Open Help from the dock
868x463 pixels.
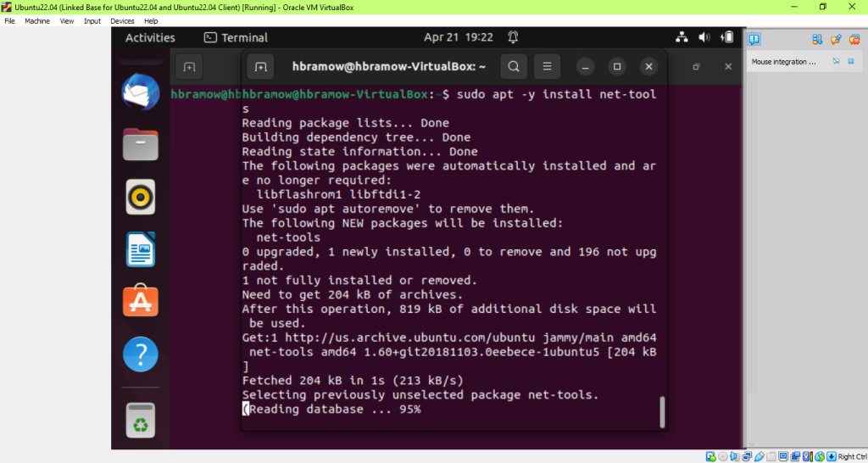coord(141,354)
